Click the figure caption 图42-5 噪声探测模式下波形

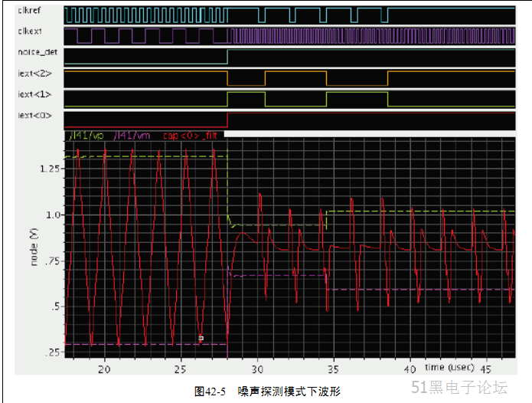[267, 392]
